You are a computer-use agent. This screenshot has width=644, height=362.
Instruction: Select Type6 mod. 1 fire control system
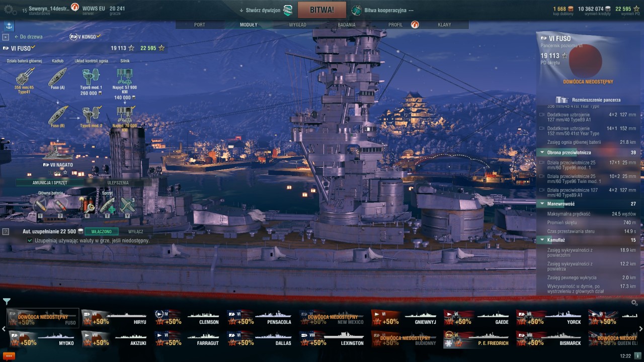tap(91, 81)
